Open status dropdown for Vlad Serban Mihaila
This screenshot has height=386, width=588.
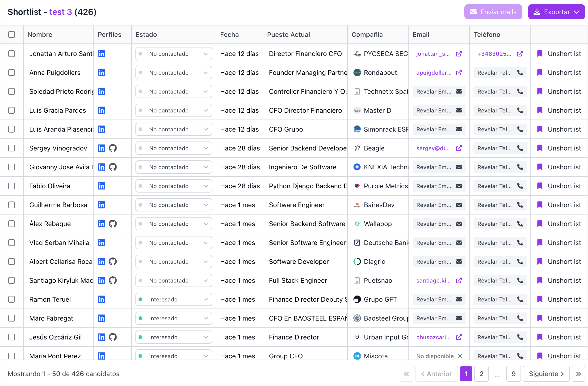click(174, 243)
